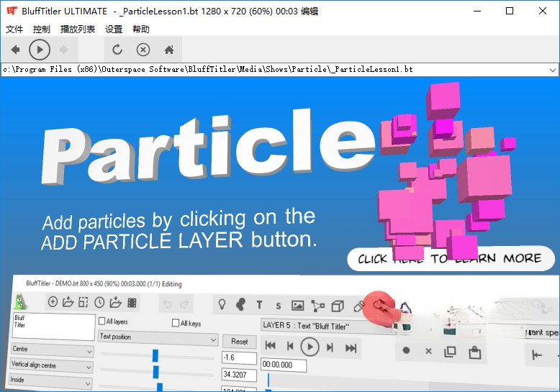Expand the show file path dropdown arrow
This screenshot has width=560, height=392.
(553, 70)
